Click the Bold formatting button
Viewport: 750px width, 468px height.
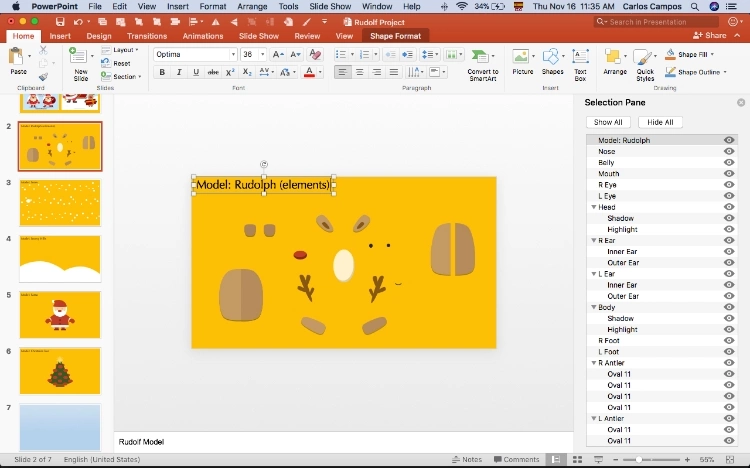[x=164, y=72]
